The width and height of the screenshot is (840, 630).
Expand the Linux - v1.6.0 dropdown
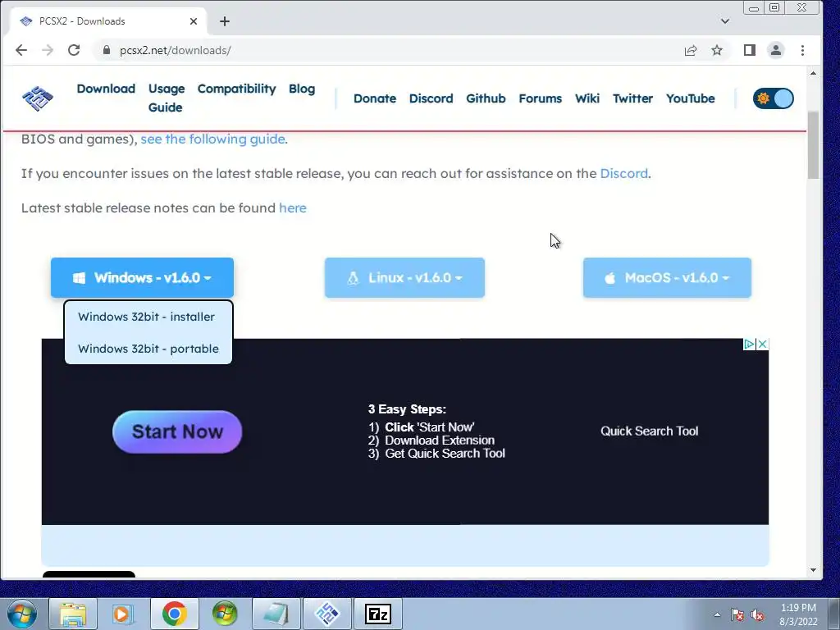point(404,277)
